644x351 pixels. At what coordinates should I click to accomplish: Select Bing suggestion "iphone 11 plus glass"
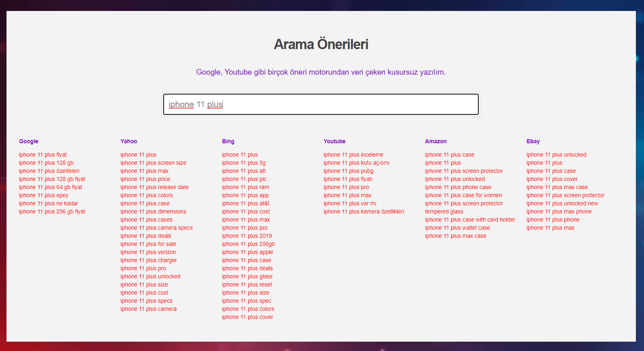(x=247, y=276)
